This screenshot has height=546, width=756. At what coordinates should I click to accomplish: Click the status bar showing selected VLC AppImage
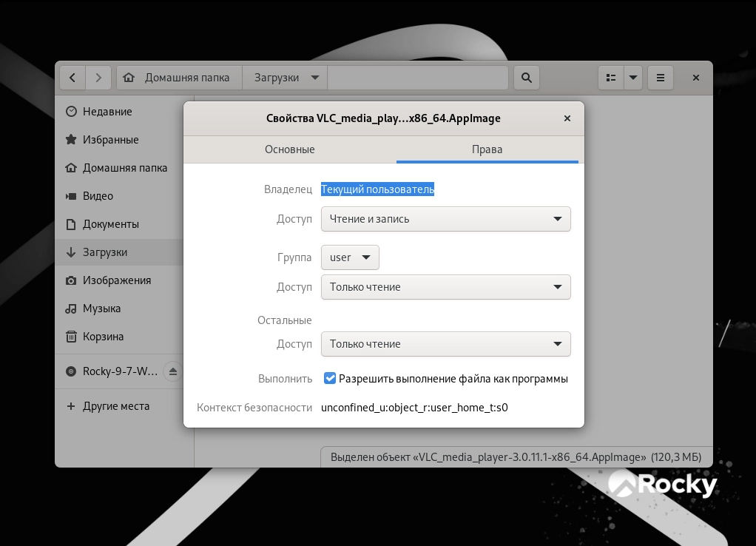pos(516,457)
